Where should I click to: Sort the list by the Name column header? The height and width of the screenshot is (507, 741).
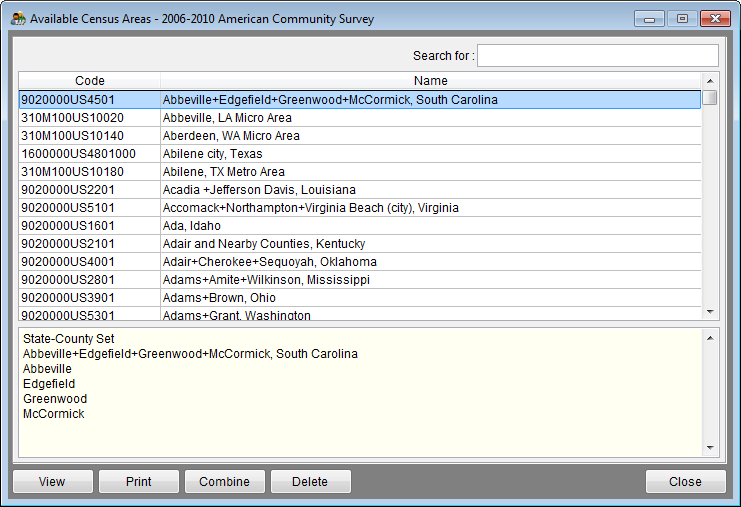431,81
